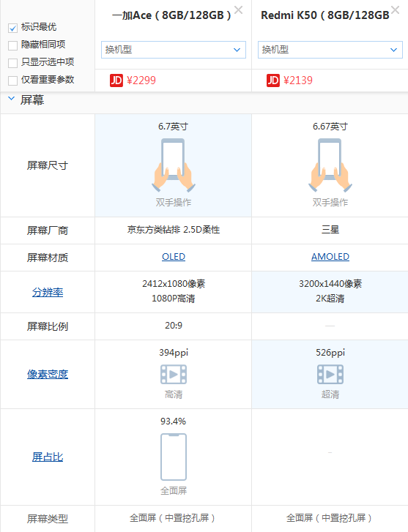Open the 屏占比 parameter link

pos(48,457)
